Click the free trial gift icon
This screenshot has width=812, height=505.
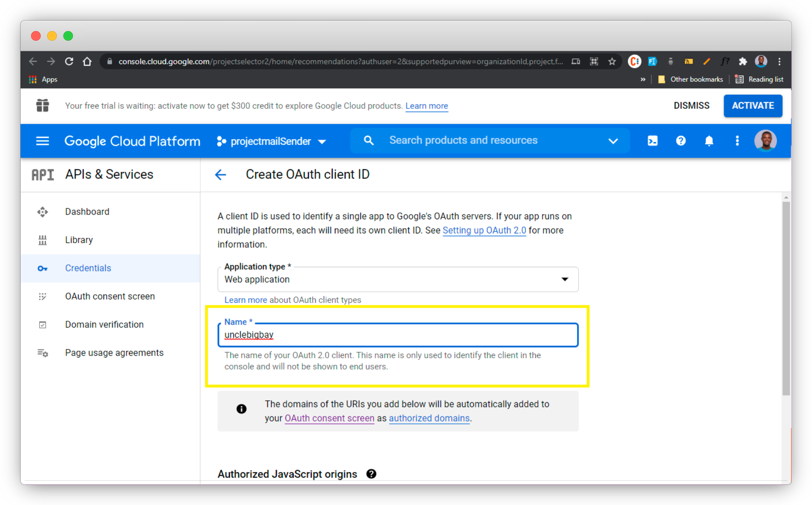click(42, 106)
